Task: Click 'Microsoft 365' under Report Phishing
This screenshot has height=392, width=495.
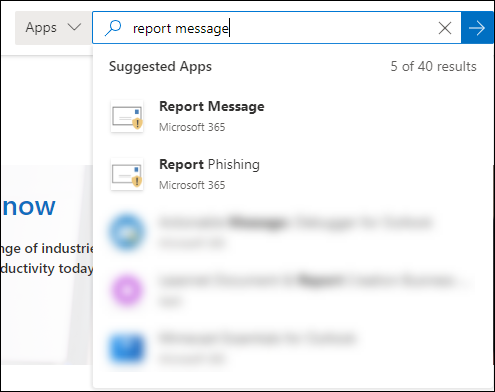Action: point(192,185)
